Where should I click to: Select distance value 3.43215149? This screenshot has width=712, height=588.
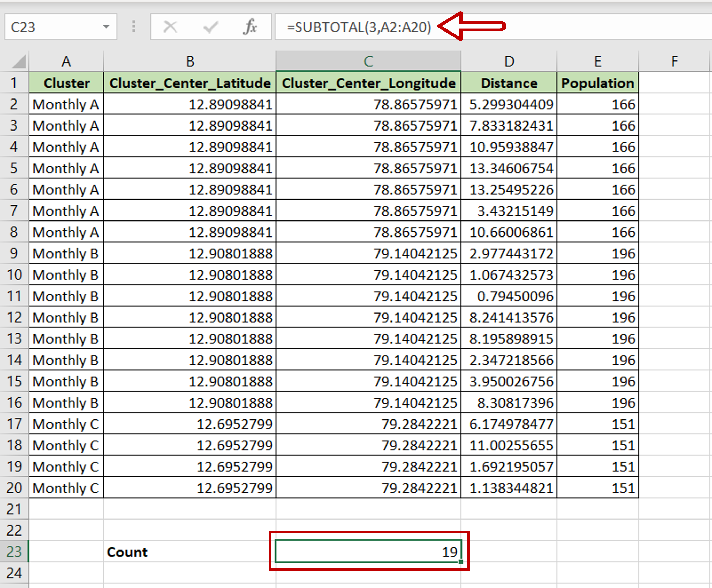pos(509,211)
